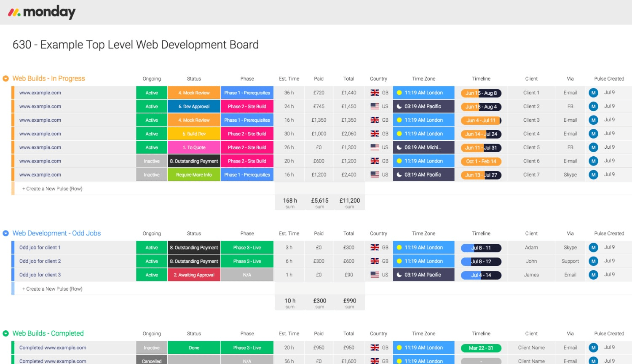Click the Oct 1 - Feb 14 timeline bar
This screenshot has width=632, height=364.
(x=481, y=161)
